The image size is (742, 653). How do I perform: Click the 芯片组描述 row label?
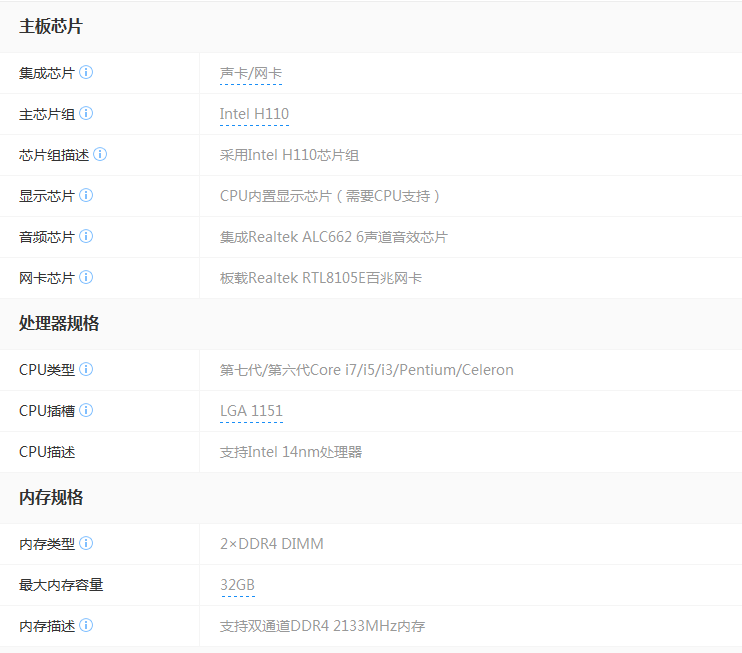coord(54,155)
